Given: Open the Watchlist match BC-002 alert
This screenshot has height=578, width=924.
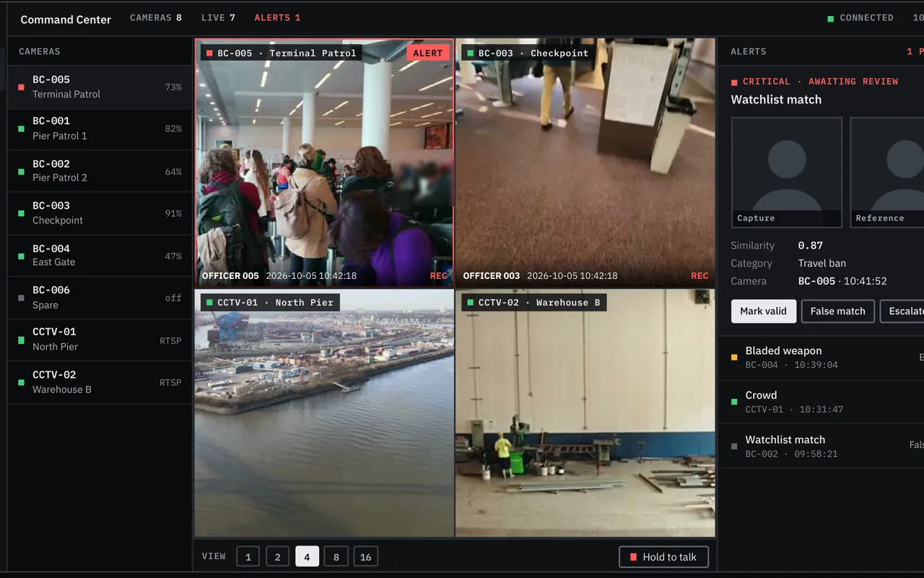Looking at the screenshot, I should (x=821, y=446).
